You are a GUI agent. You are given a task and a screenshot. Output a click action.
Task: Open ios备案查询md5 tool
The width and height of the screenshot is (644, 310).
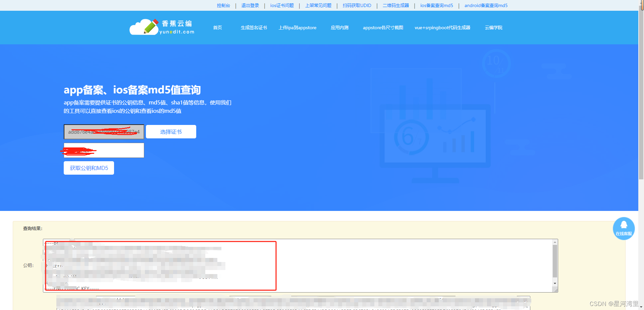coord(436,5)
